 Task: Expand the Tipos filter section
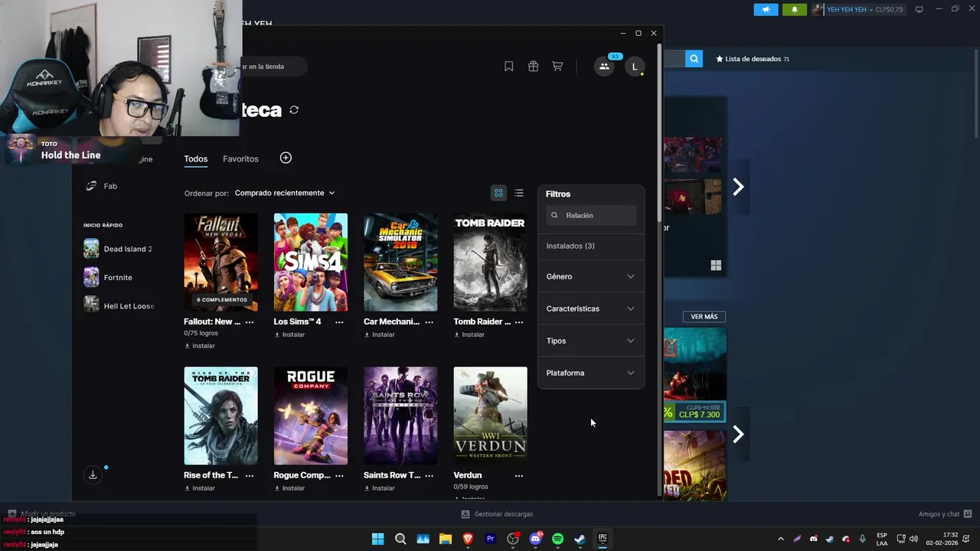[x=590, y=341]
